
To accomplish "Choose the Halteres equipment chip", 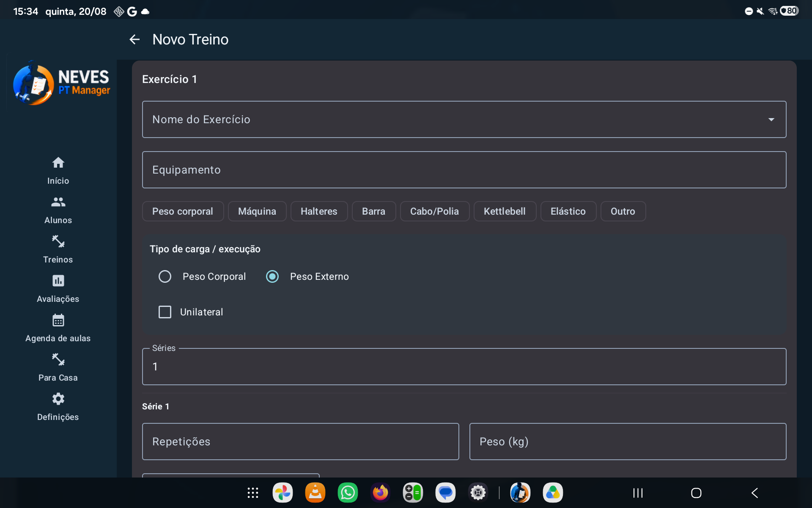I will pos(319,211).
